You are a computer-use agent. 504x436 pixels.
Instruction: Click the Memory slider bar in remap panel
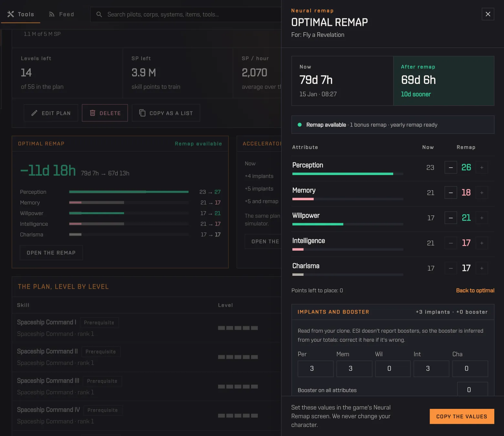coord(348,199)
